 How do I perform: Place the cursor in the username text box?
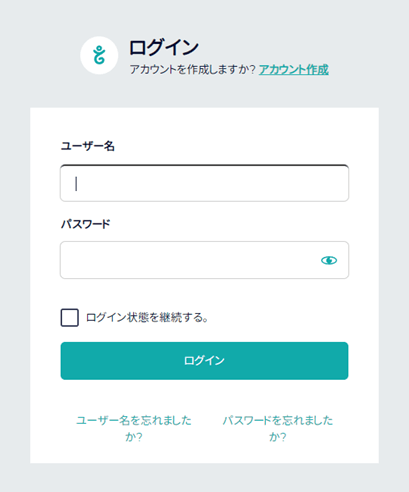(204, 183)
